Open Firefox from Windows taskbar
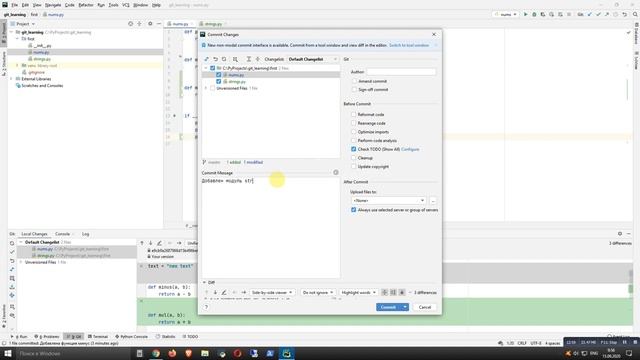This screenshot has width=640, height=360. click(x=172, y=353)
